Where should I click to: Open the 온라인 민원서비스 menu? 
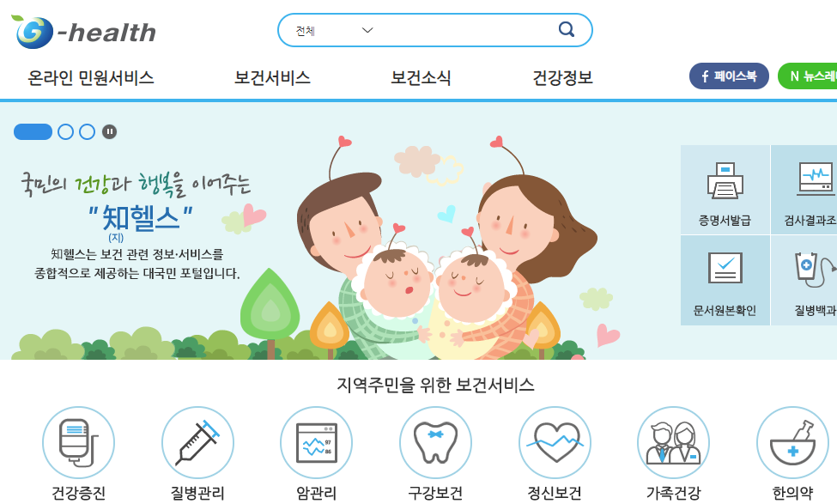coord(91,78)
